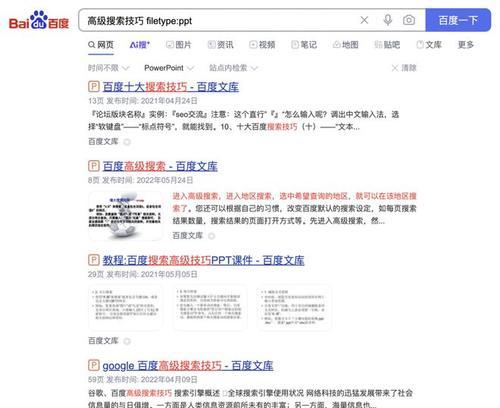
Task: Open result 百度十大搜索技巧 - 百度文库
Action: coord(170,87)
